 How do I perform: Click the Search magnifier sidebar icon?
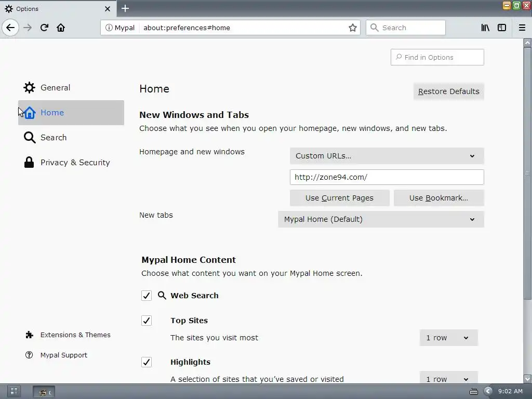coord(30,137)
